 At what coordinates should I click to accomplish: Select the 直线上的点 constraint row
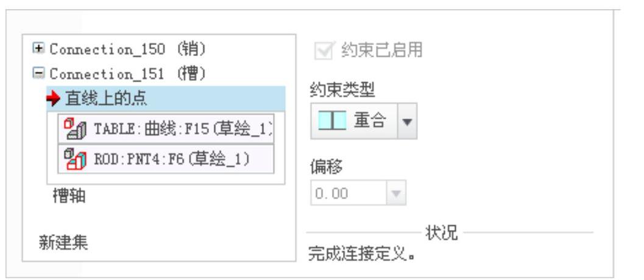point(166,99)
